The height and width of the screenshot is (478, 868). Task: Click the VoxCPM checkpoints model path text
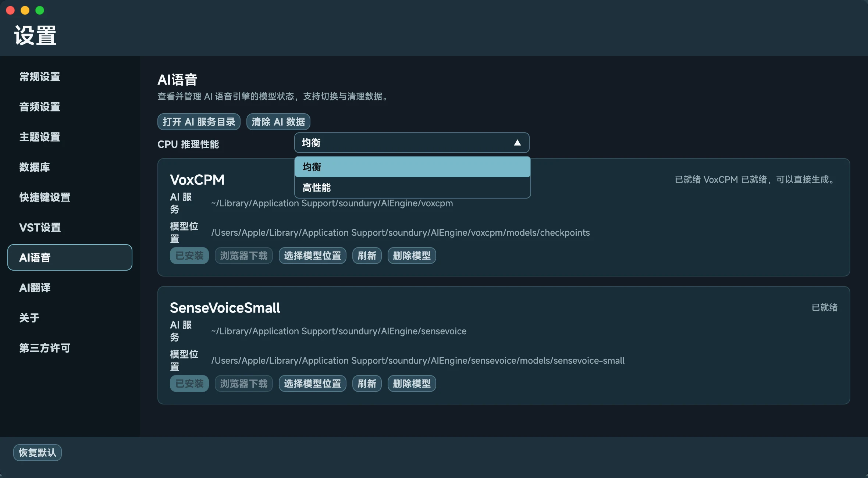pyautogui.click(x=401, y=233)
